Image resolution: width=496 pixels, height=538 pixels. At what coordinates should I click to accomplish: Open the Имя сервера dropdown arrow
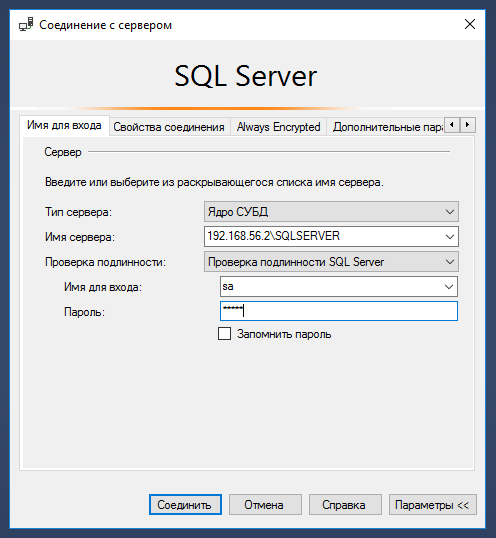coord(450,237)
